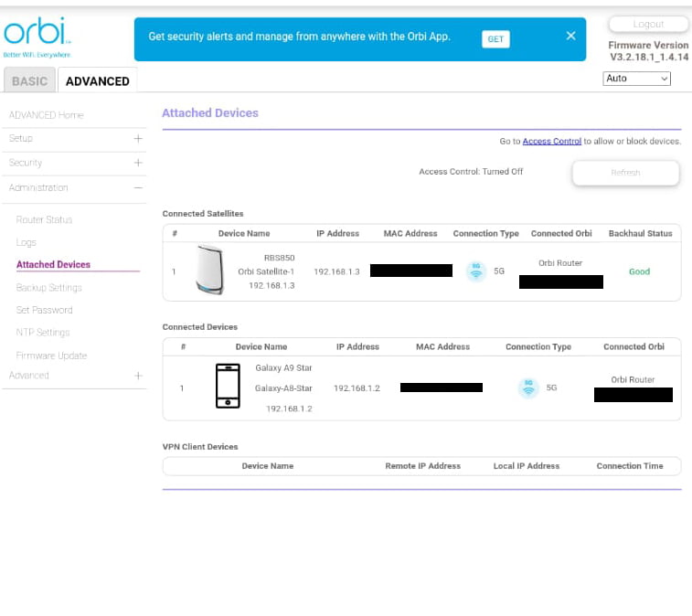Open the Auto language dropdown
The width and height of the screenshot is (692, 616).
click(x=636, y=79)
